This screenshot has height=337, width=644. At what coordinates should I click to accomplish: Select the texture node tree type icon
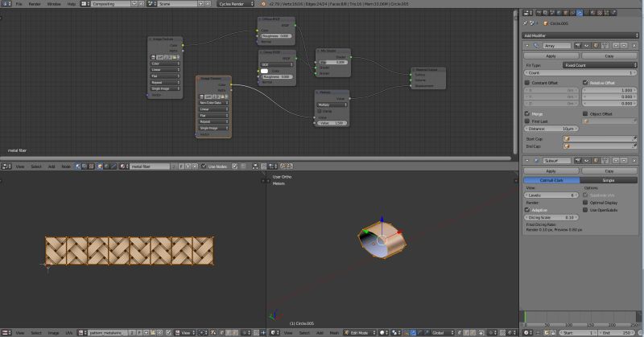[91, 166]
